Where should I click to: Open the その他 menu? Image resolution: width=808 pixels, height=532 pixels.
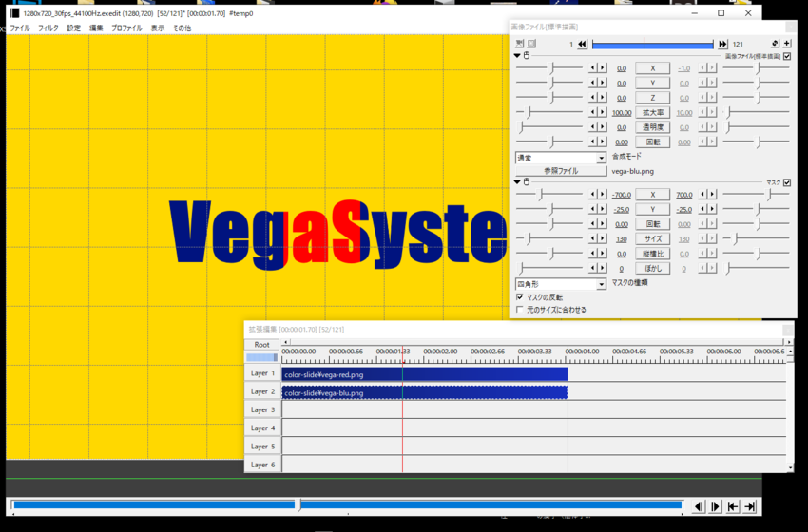click(x=182, y=28)
